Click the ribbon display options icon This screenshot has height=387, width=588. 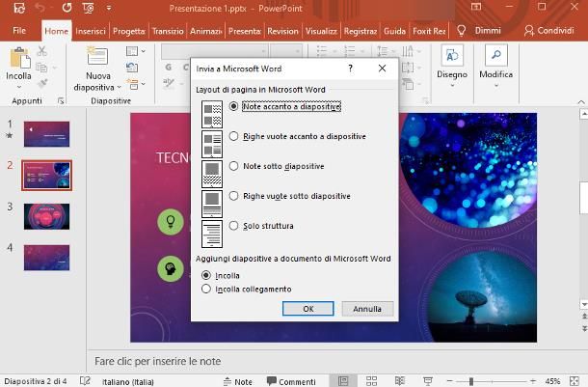point(476,7)
